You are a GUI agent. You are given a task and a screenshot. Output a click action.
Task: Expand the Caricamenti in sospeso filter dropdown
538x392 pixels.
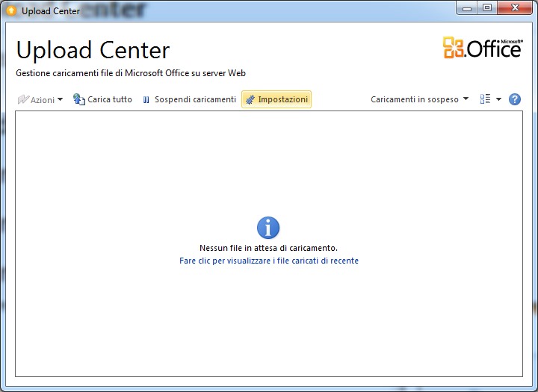click(x=419, y=99)
